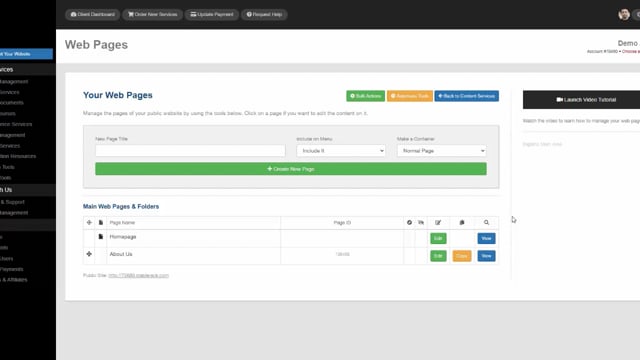The height and width of the screenshot is (360, 640).
Task: View the Homepage page
Action: (x=486, y=238)
